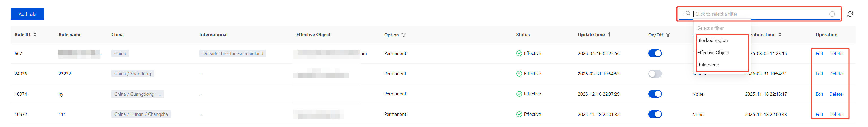Edit rule 667
868x127 pixels.
click(x=819, y=54)
